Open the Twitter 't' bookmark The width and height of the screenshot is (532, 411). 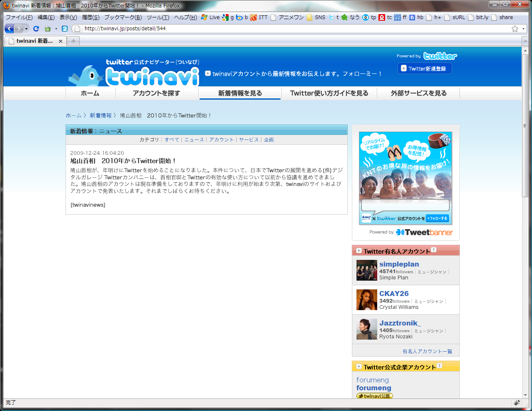(x=334, y=17)
